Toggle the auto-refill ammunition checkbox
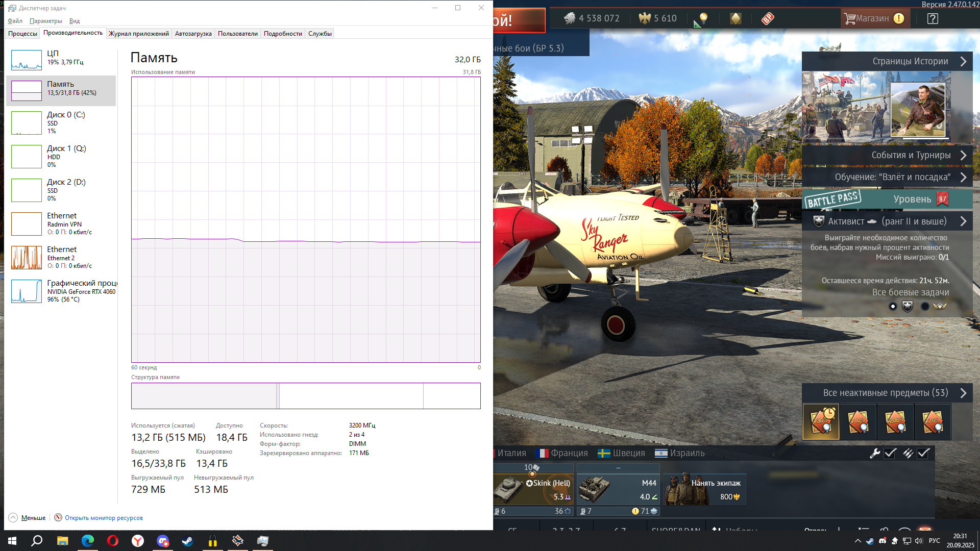 pyautogui.click(x=923, y=453)
